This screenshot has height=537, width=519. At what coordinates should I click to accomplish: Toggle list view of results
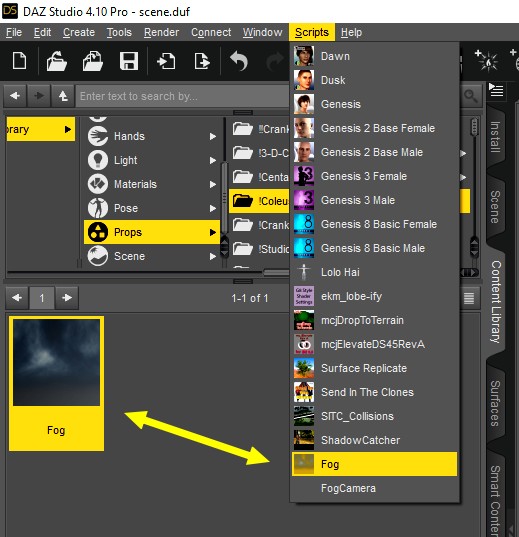coord(469,298)
